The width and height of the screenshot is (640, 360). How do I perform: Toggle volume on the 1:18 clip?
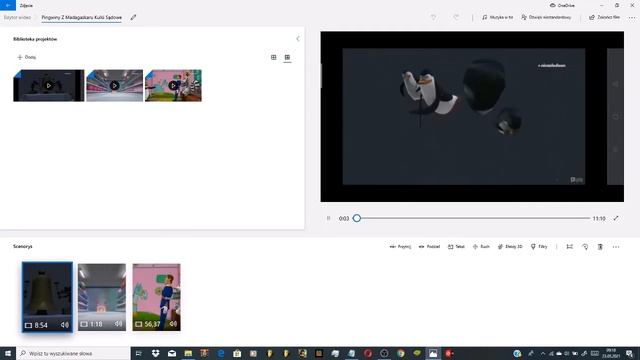coord(118,324)
